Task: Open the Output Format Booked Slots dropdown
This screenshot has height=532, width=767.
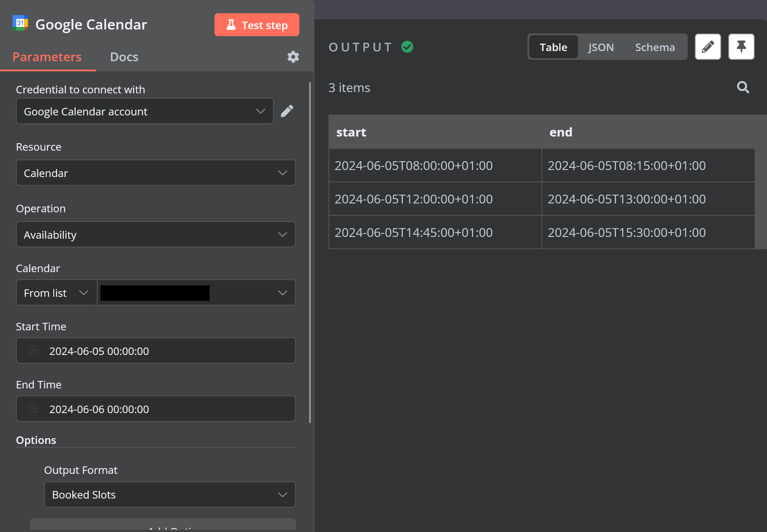Action: pyautogui.click(x=170, y=495)
